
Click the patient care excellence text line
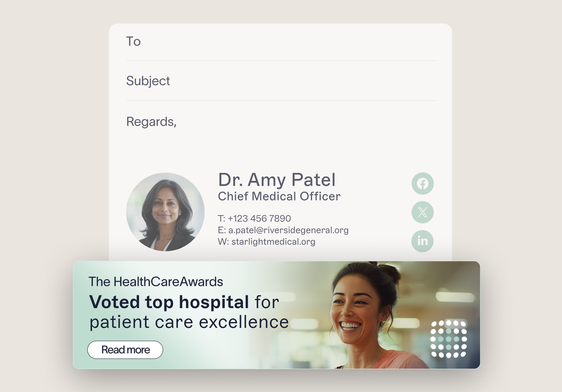[189, 322]
